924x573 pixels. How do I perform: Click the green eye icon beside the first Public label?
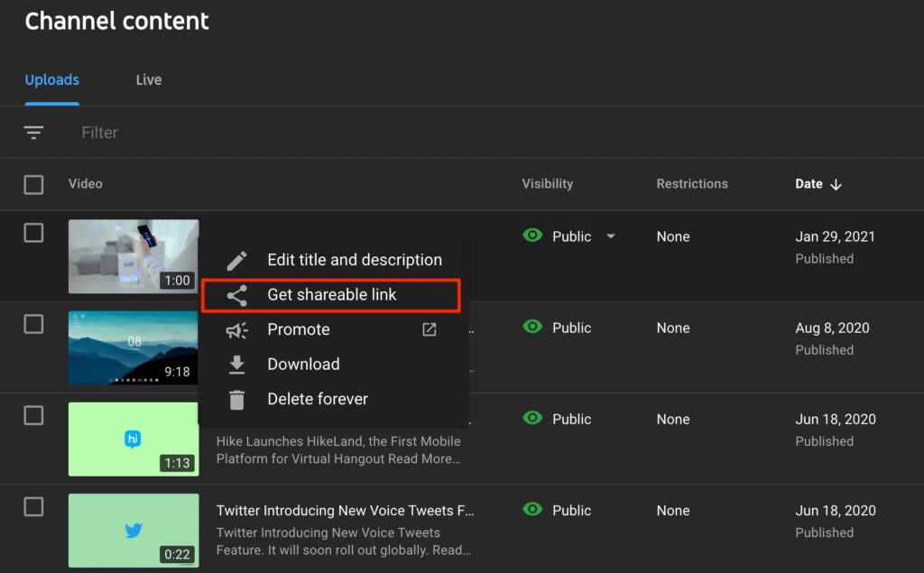(x=532, y=236)
